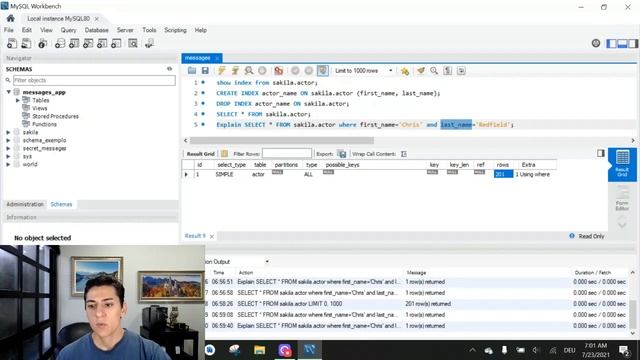The height and width of the screenshot is (360, 640).
Task: Toggle word wrapping in the editor
Action: [461, 71]
